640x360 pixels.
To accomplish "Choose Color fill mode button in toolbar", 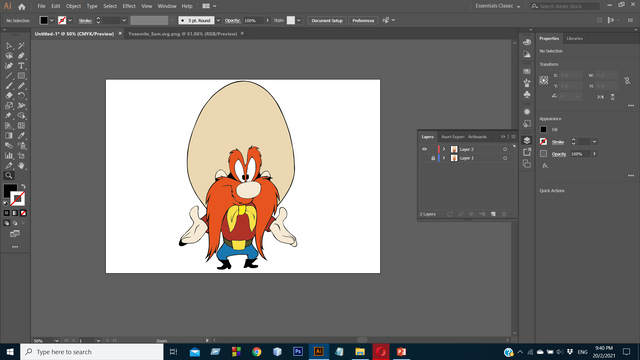I will [7, 213].
